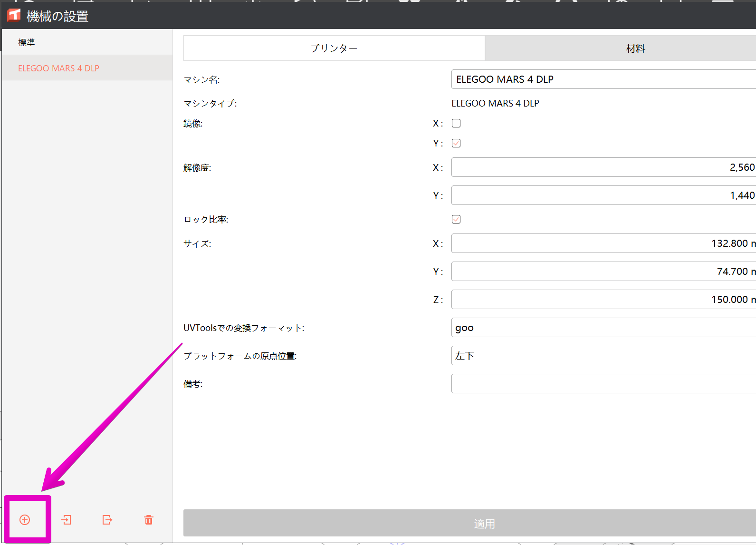Toggle the ロック比率 checkbox

tap(456, 219)
